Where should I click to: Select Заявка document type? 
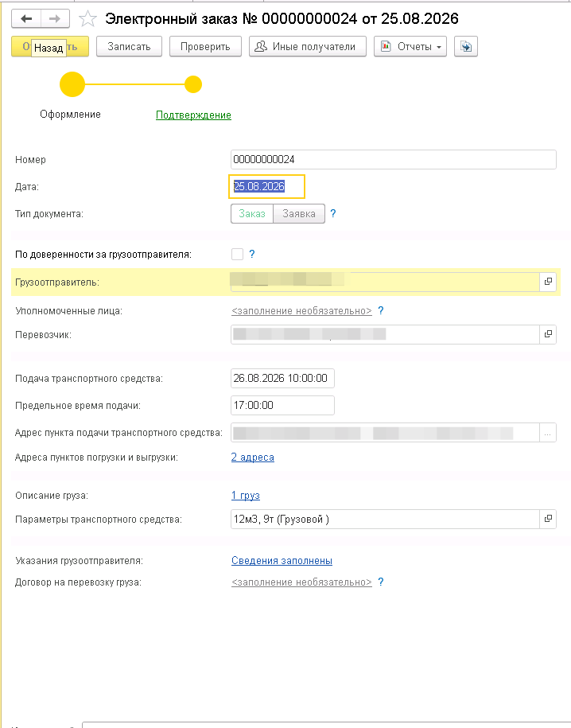pos(299,213)
